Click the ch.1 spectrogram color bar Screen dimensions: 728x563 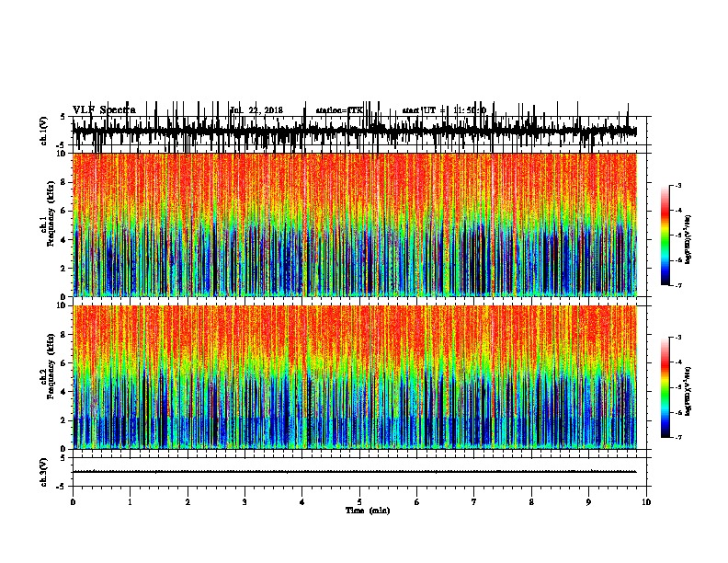pos(665,236)
